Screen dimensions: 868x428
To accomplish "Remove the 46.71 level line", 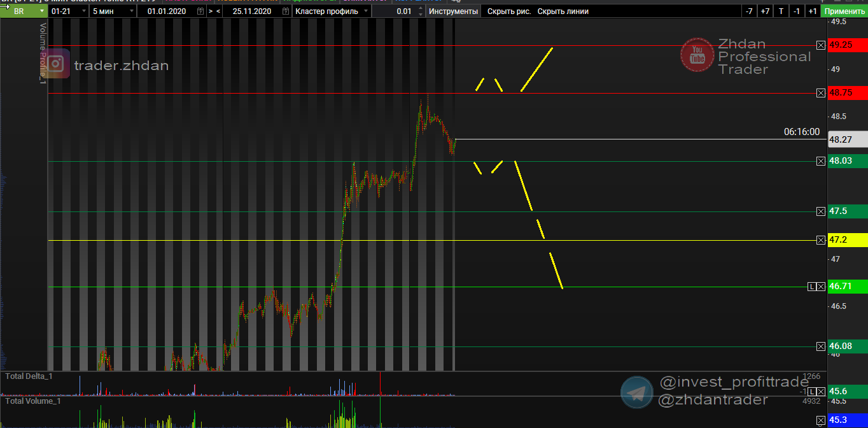I will pyautogui.click(x=821, y=287).
